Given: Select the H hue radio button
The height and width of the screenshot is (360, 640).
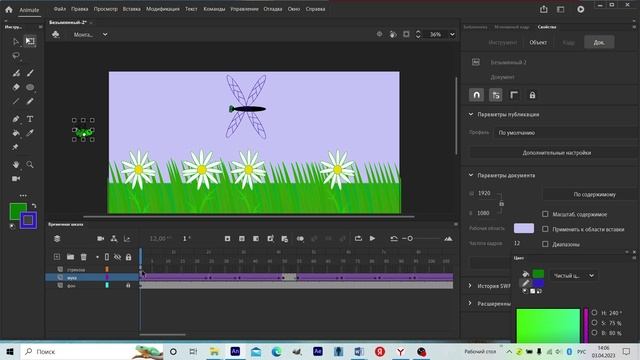Looking at the screenshot, I should tap(594, 313).
